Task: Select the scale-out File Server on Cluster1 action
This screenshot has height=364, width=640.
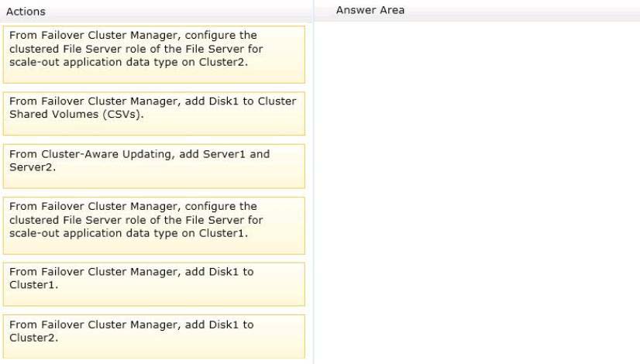Action: tap(154, 225)
